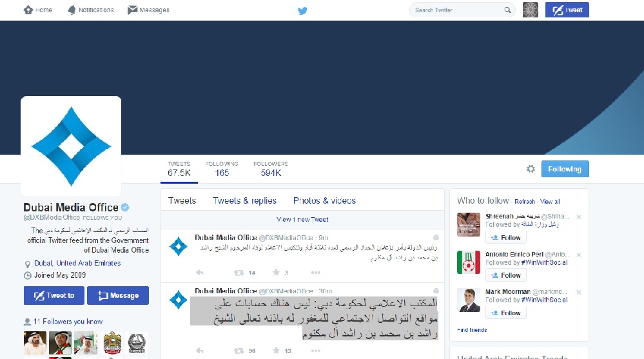Open Photos & videos tab
The image size is (644, 359).
click(x=324, y=200)
